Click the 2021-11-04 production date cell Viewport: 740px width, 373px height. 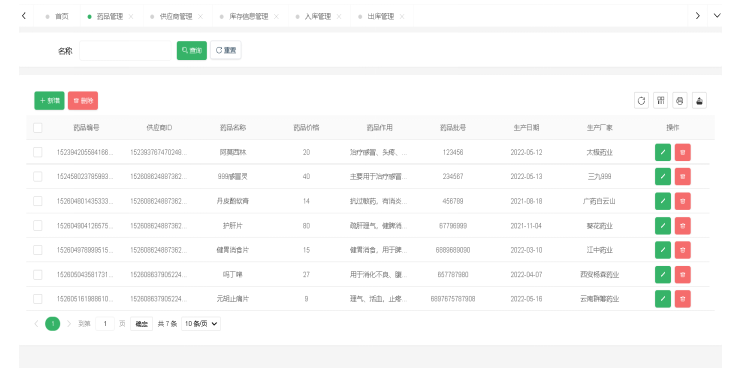pyautogui.click(x=526, y=226)
